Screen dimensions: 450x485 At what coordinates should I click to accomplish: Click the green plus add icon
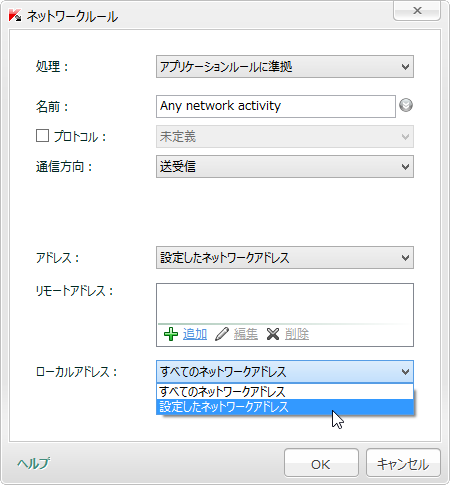171,334
